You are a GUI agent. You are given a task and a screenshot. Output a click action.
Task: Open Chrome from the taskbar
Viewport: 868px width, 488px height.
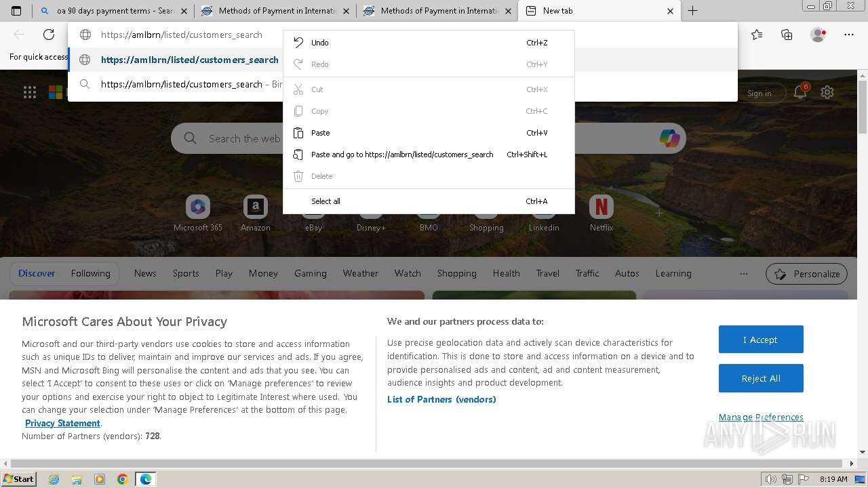click(123, 479)
